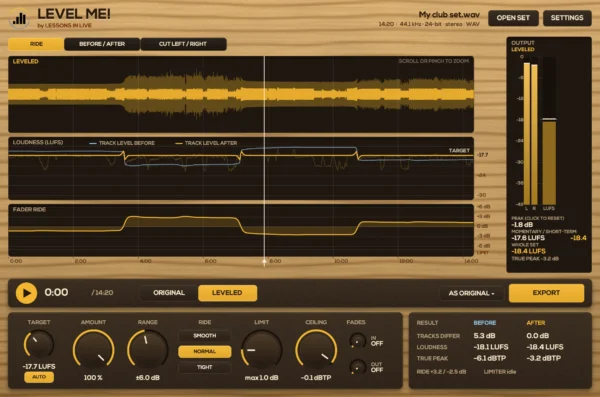Click the LUFS output meter bar
The image size is (600, 397).
(549, 131)
